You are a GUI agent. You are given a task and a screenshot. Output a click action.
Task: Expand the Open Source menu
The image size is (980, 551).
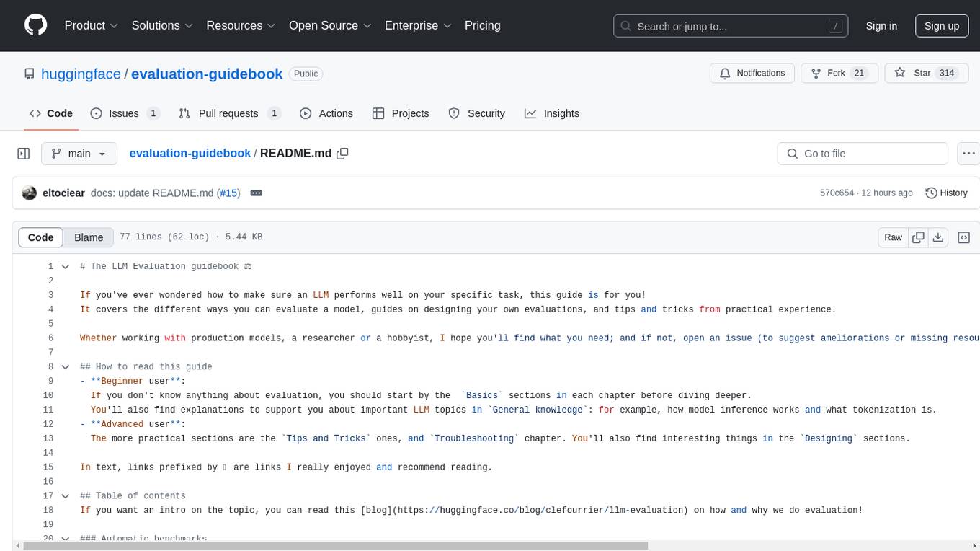[x=330, y=25]
